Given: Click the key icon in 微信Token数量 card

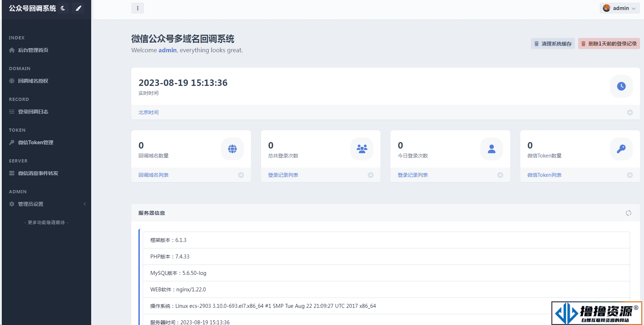Looking at the screenshot, I should click(x=621, y=149).
